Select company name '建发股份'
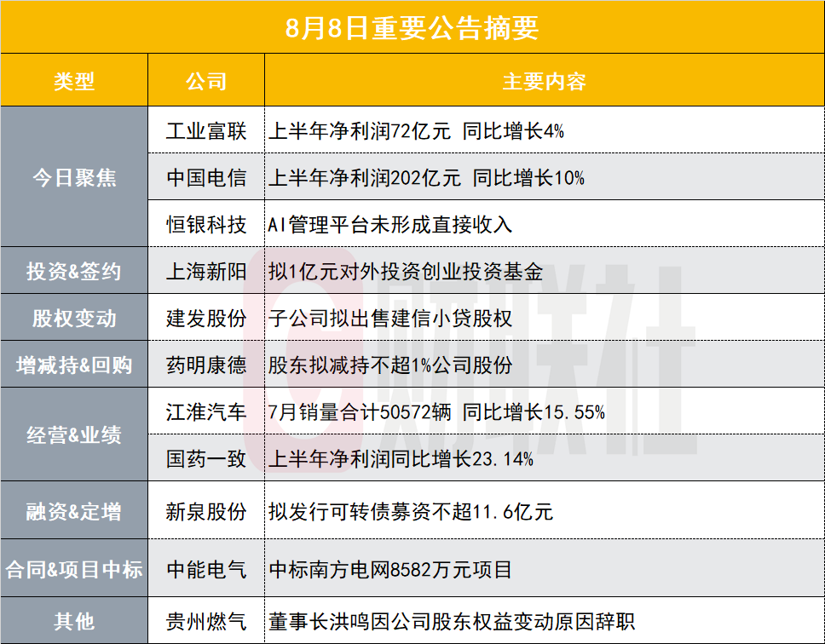This screenshot has width=825, height=644. (206, 318)
